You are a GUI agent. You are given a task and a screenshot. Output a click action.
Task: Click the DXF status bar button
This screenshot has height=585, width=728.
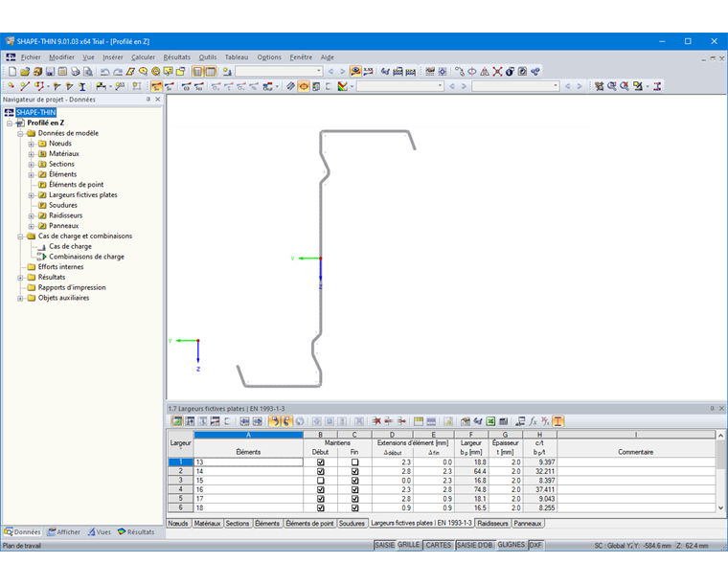(x=535, y=545)
